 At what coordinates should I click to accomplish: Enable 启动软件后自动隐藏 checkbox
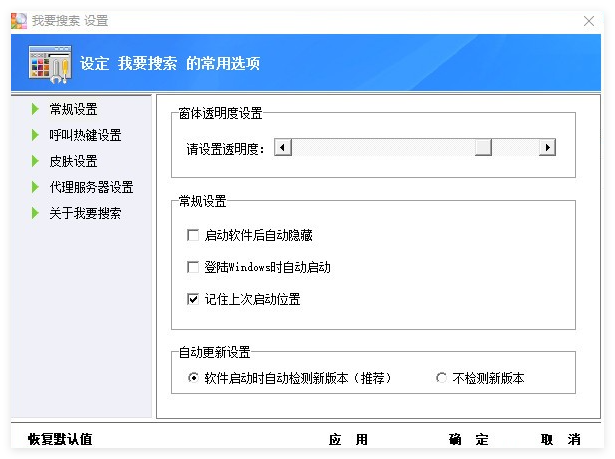(193, 235)
